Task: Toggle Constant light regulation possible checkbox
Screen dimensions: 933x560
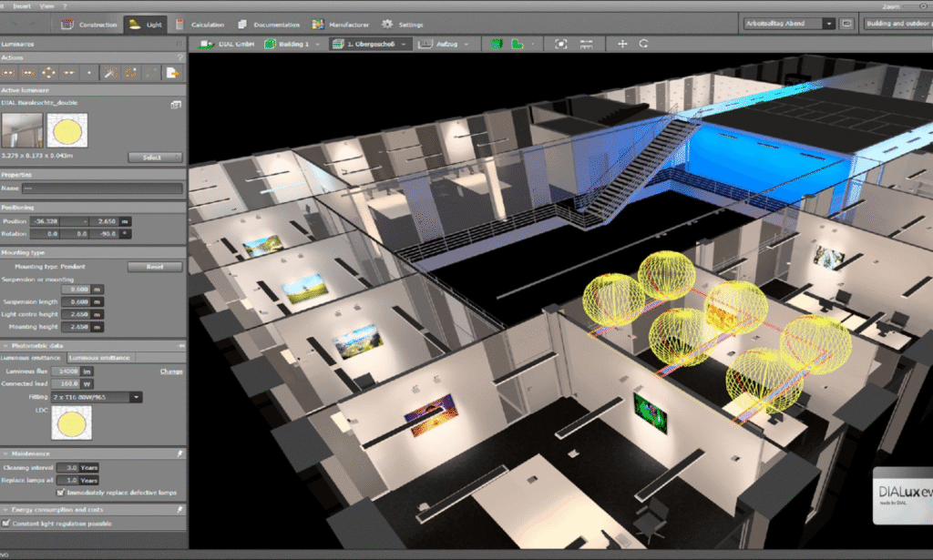Action: (x=7, y=524)
